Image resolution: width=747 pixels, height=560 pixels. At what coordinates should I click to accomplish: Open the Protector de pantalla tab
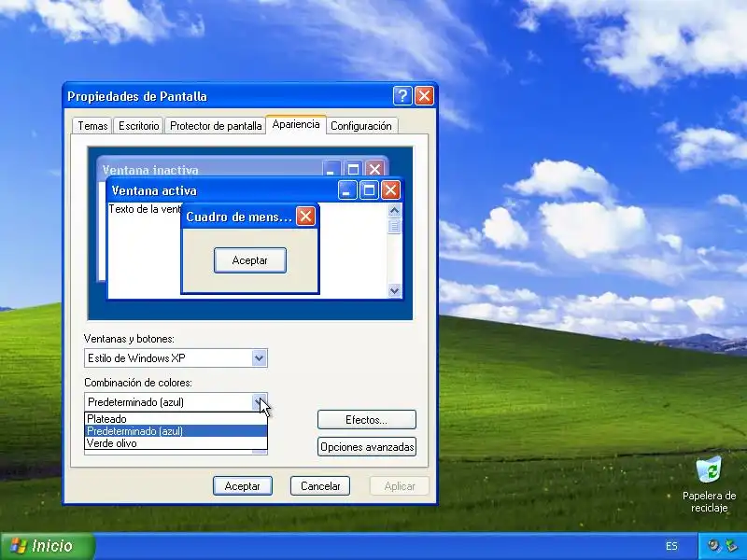tap(216, 126)
